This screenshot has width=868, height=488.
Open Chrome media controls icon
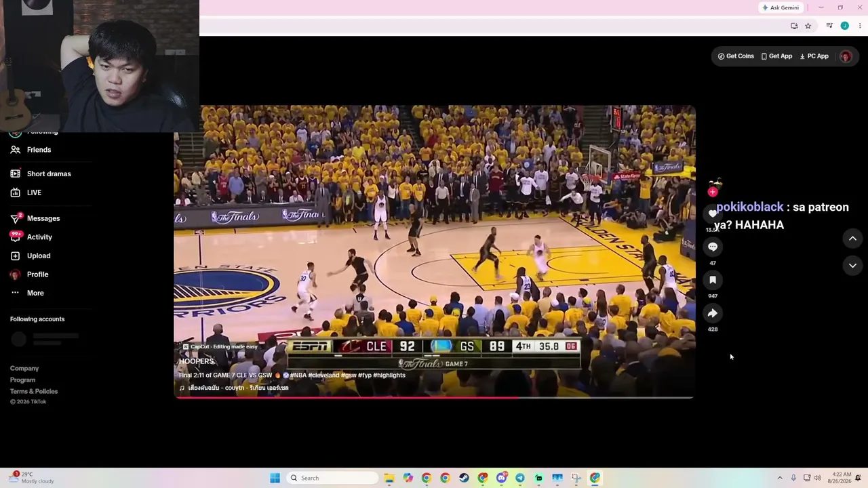pos(829,26)
